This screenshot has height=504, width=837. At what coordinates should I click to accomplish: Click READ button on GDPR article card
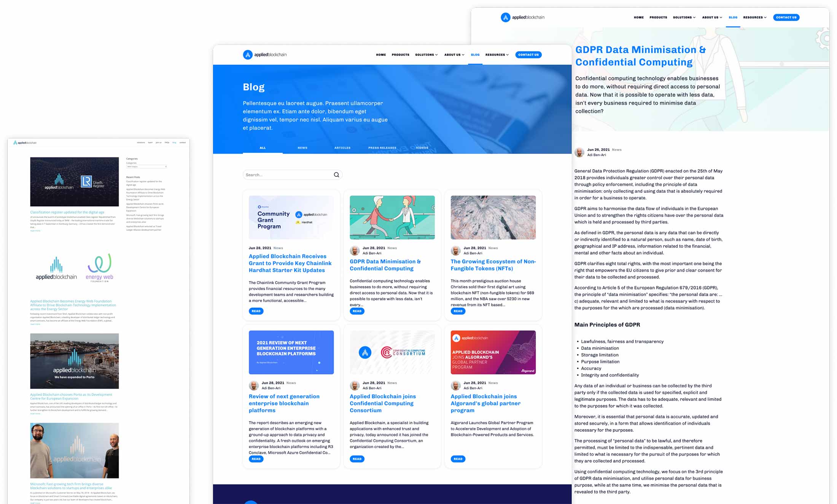point(356,311)
